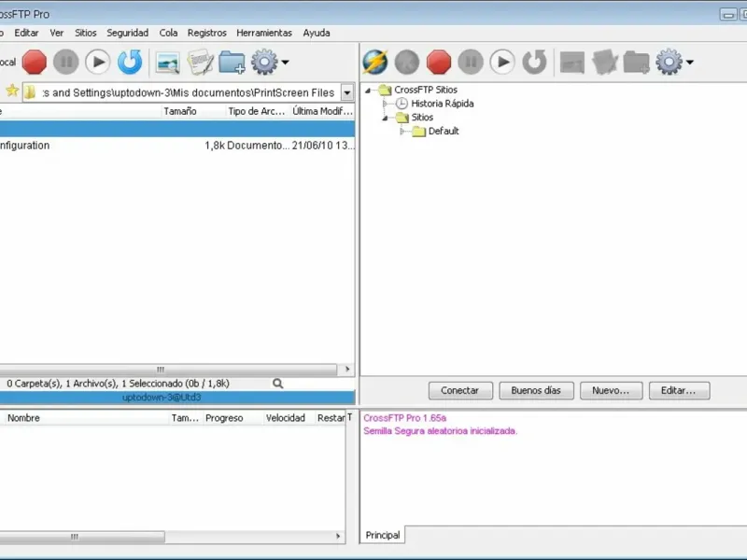Open the local image viewer icon
The width and height of the screenshot is (747, 560).
click(x=168, y=63)
